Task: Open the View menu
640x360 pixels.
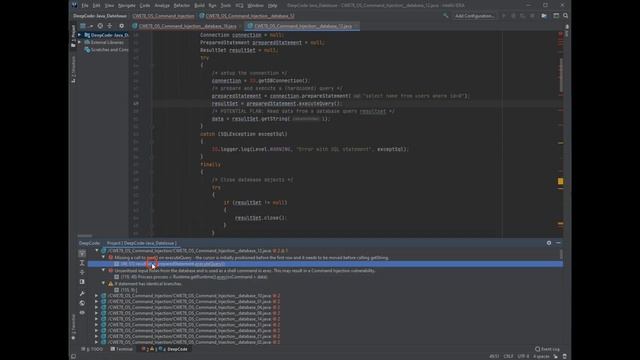Action: click(109, 5)
